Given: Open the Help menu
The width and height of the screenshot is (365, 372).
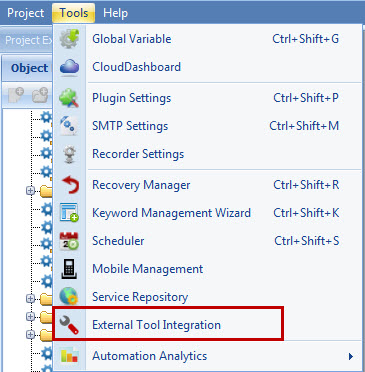Looking at the screenshot, I should coord(115,13).
